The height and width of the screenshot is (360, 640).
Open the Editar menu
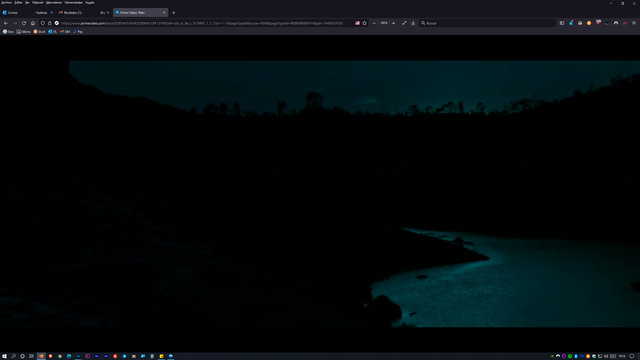click(x=18, y=2)
